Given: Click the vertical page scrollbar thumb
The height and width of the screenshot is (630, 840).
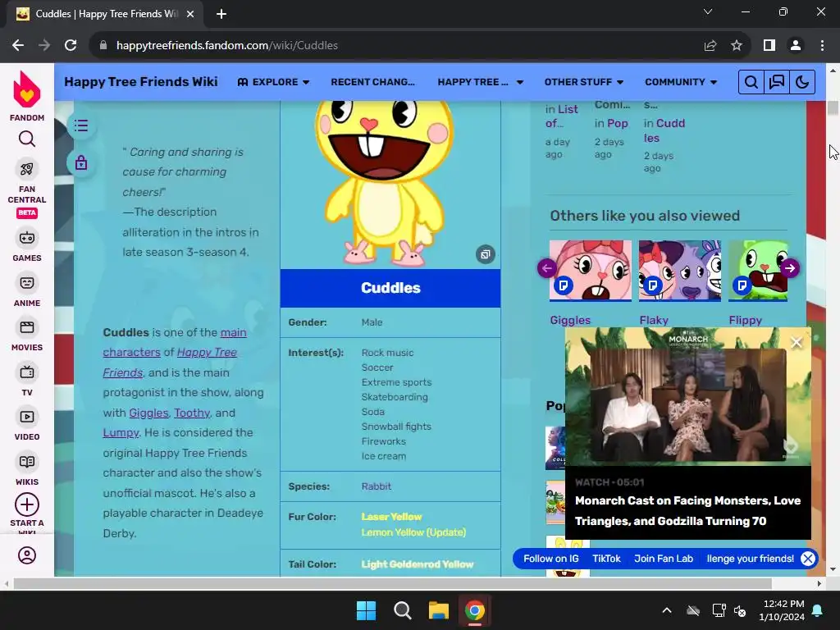Looking at the screenshot, I should click(x=833, y=107).
